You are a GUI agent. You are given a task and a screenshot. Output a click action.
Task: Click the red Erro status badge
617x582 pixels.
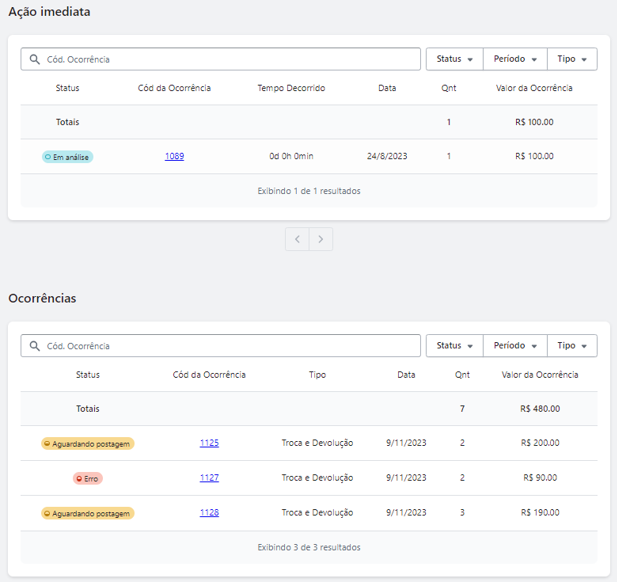point(88,479)
